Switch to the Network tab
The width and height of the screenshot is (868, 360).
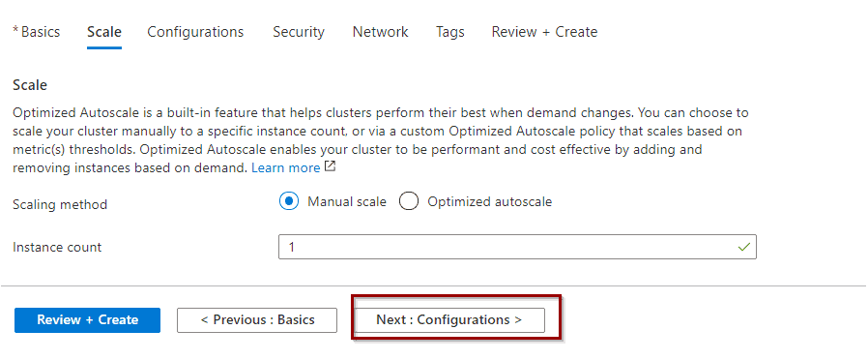[380, 32]
